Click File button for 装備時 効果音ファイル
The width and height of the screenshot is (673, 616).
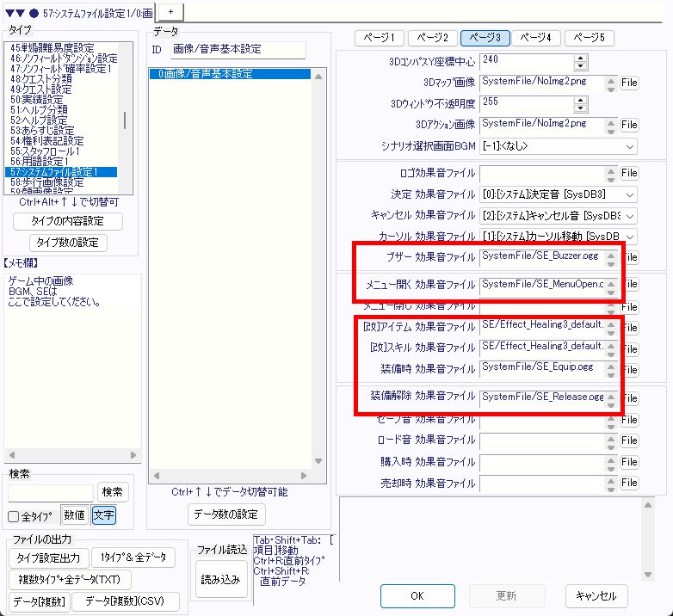[x=630, y=369]
